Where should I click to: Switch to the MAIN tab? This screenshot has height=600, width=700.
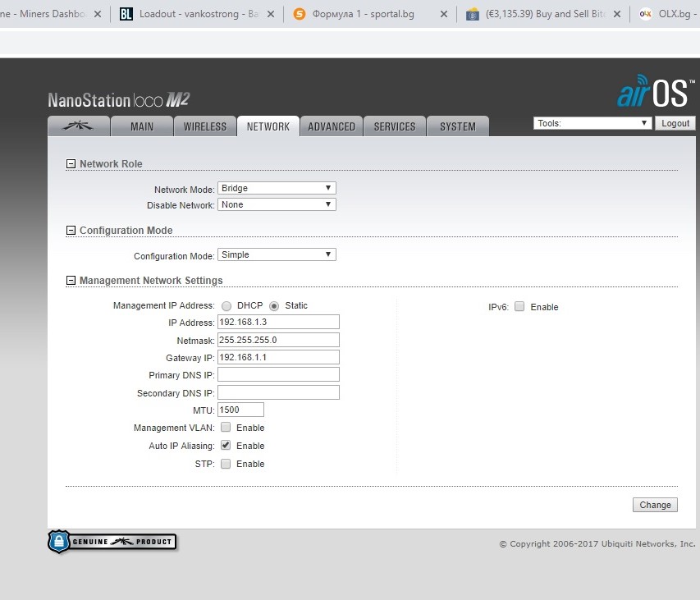pos(142,126)
